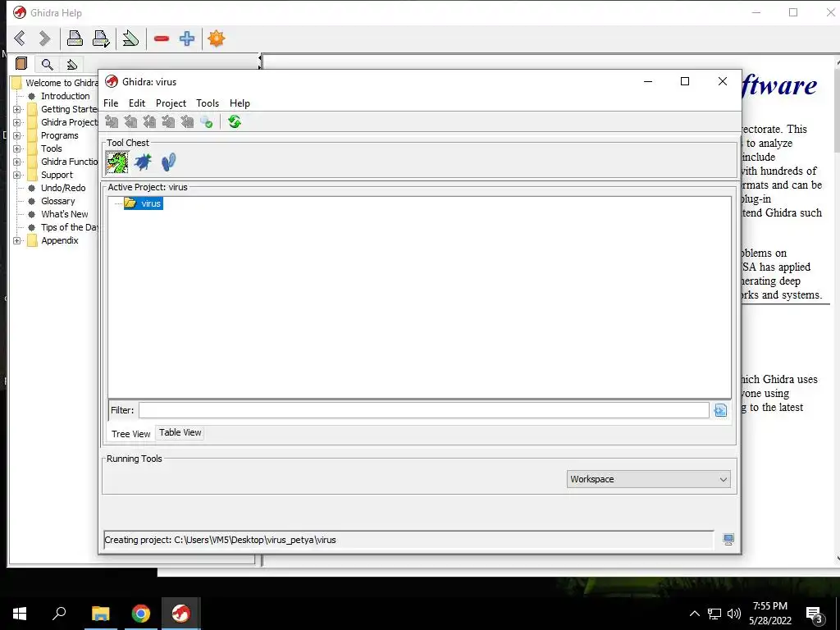Click the repository connection icon in status bar

728,540
